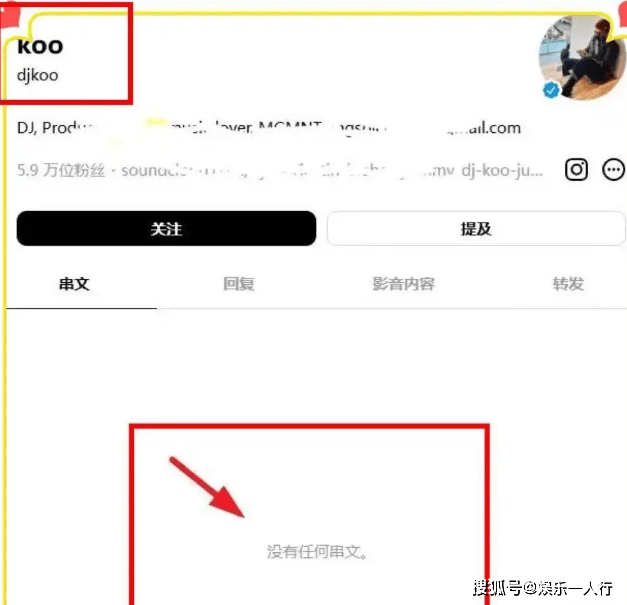The image size is (627, 605).
Task: Open the 5.9 万位粉丝 followers list
Action: tap(61, 170)
